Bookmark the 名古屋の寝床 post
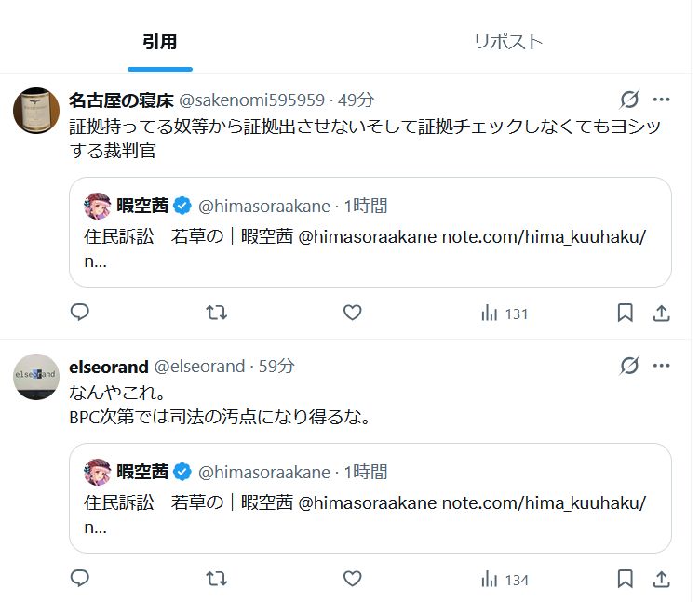 625,313
